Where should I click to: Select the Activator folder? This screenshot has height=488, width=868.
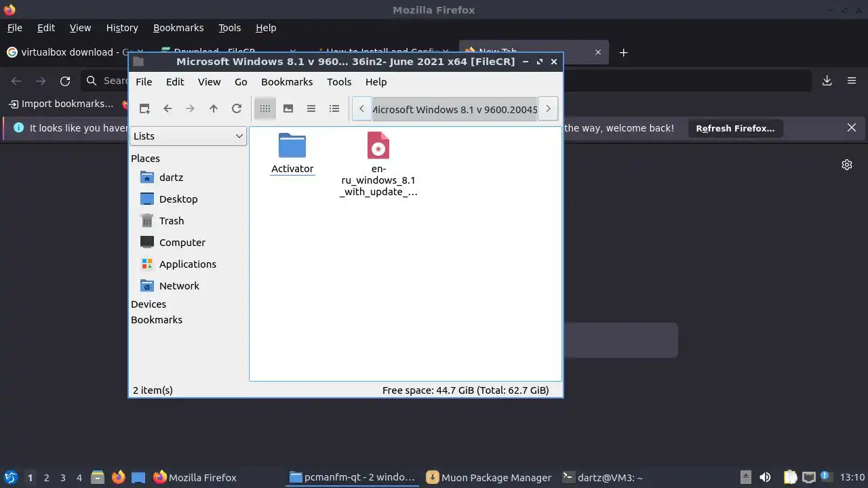click(292, 153)
